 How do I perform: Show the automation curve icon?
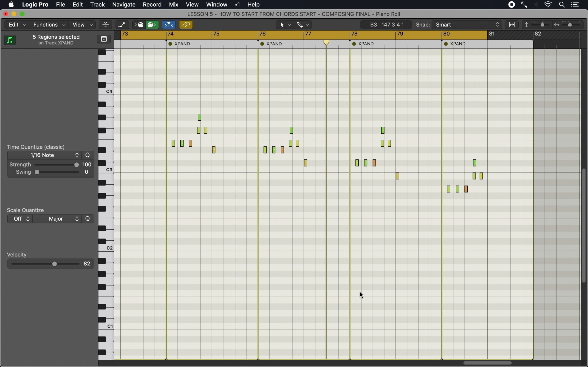[123, 25]
